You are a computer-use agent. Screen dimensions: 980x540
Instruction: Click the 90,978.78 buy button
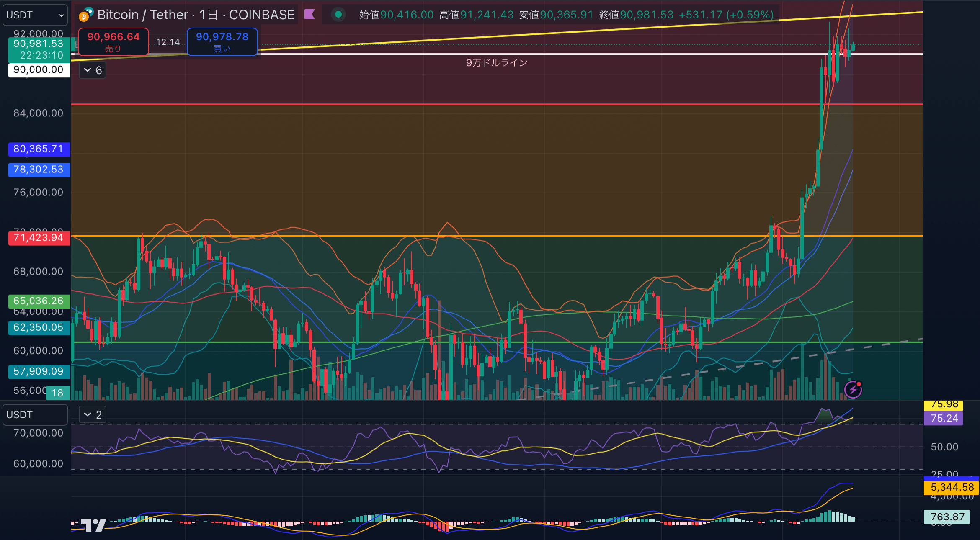[222, 42]
